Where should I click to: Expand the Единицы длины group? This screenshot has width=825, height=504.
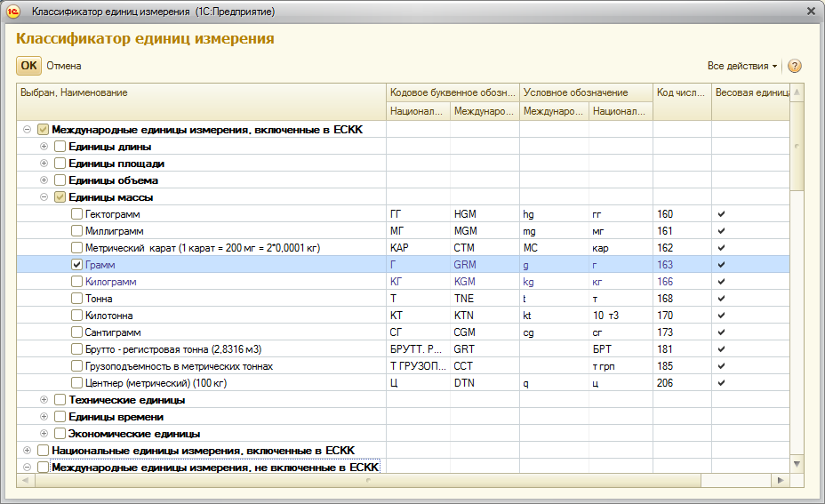[x=44, y=147]
